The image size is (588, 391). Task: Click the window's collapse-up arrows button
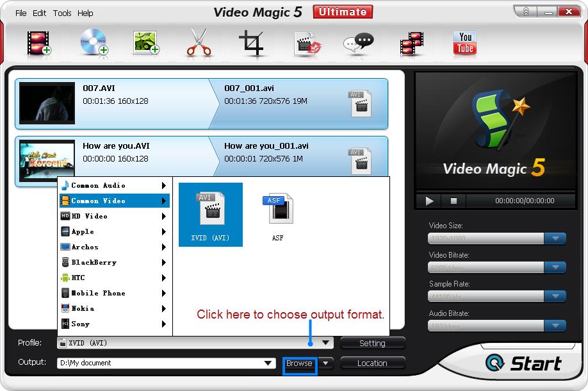[x=525, y=12]
